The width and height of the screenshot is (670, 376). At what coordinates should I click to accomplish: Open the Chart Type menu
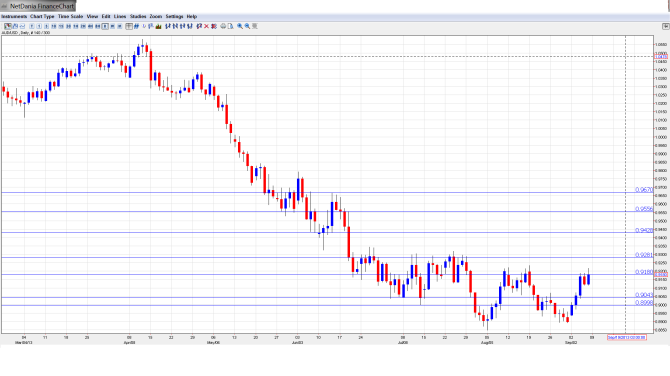pos(42,16)
